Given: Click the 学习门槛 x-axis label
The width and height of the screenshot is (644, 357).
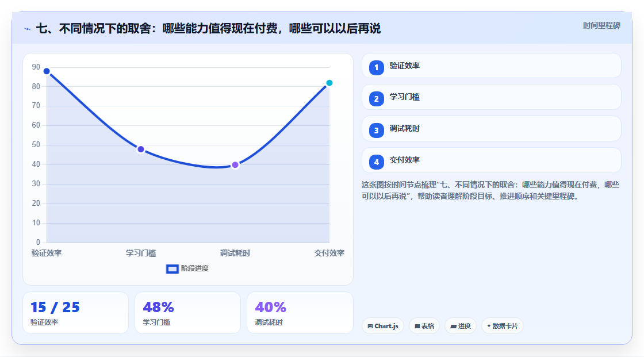Looking at the screenshot, I should coord(141,254).
